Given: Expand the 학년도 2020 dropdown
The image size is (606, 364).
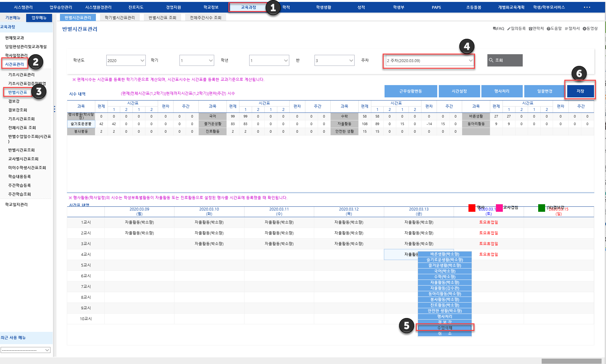Looking at the screenshot, I should click(x=126, y=61).
